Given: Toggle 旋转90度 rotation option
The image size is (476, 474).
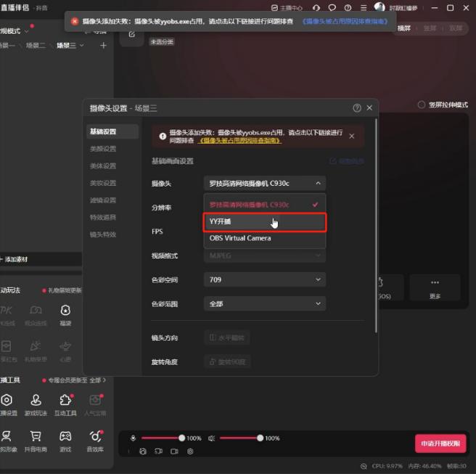Looking at the screenshot, I should (227, 361).
